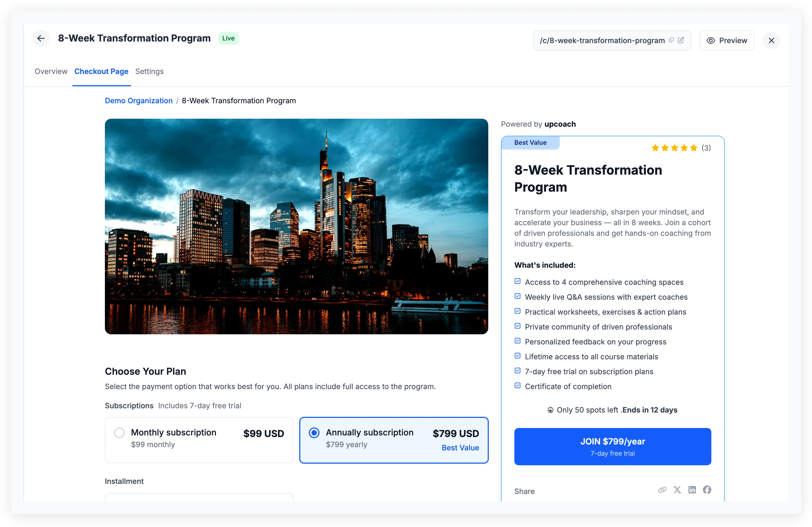Switch to the Overview tab
This screenshot has width=812, height=527.
coord(51,71)
